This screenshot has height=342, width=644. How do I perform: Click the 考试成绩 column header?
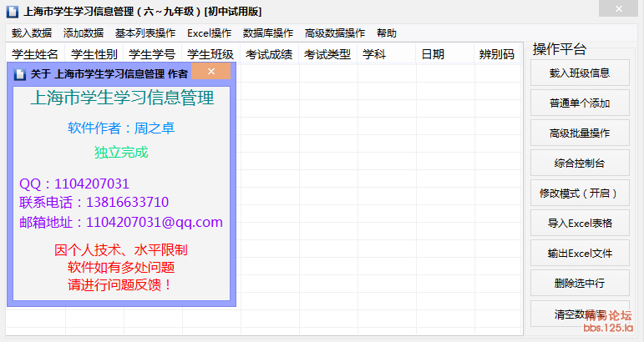pyautogui.click(x=269, y=54)
